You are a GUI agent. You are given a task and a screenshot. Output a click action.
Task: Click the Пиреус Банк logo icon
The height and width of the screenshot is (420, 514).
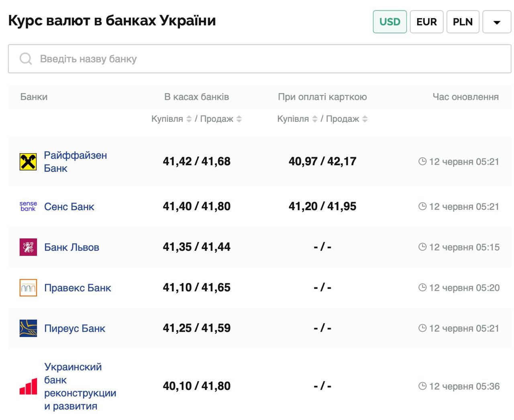pyautogui.click(x=28, y=328)
